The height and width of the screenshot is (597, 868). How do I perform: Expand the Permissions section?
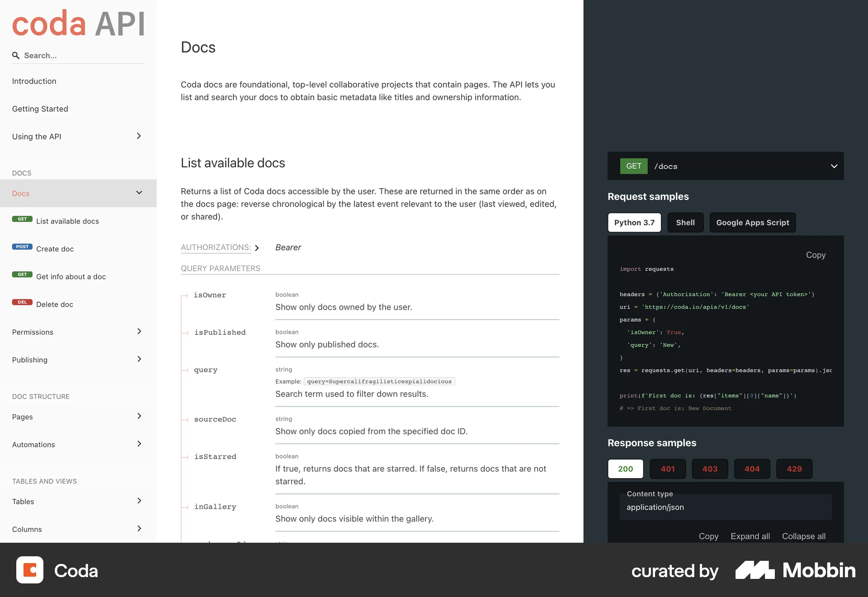point(139,332)
